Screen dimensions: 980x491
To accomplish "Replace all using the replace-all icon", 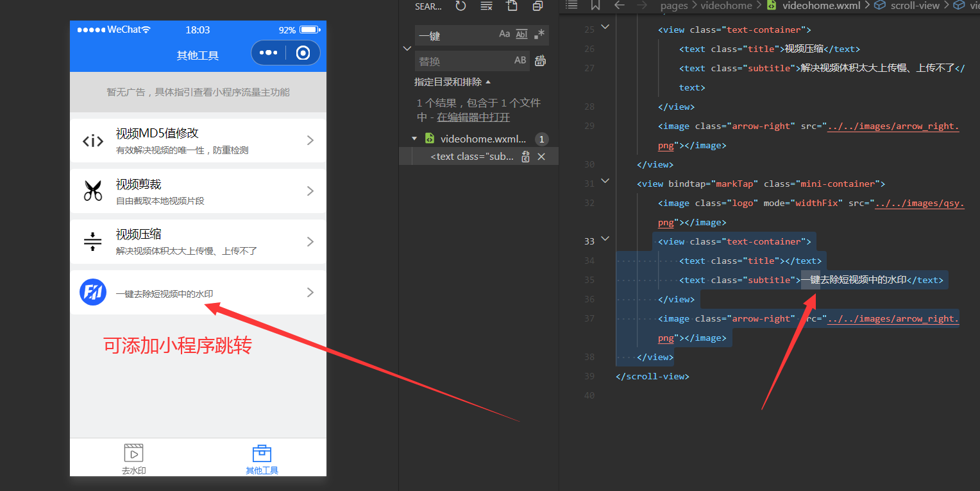I will point(540,61).
